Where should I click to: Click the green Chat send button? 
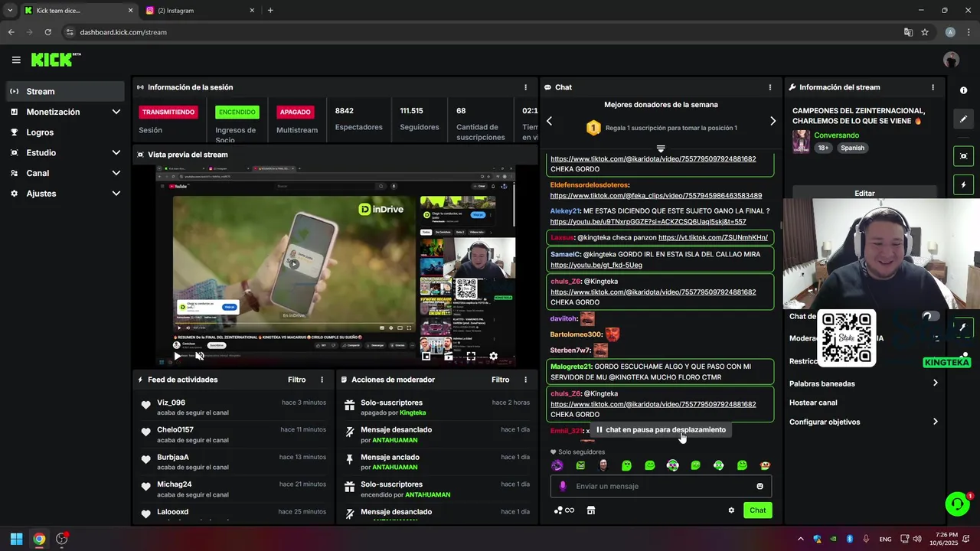click(757, 510)
